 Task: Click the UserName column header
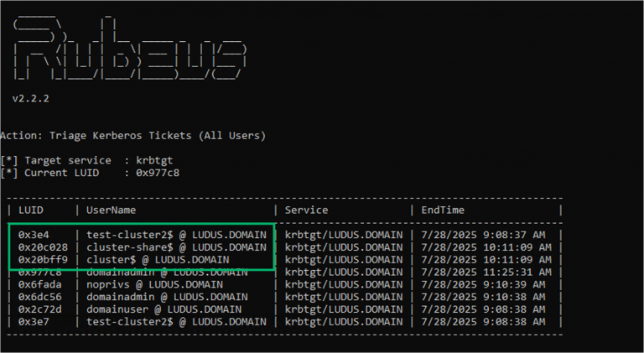[x=111, y=210]
